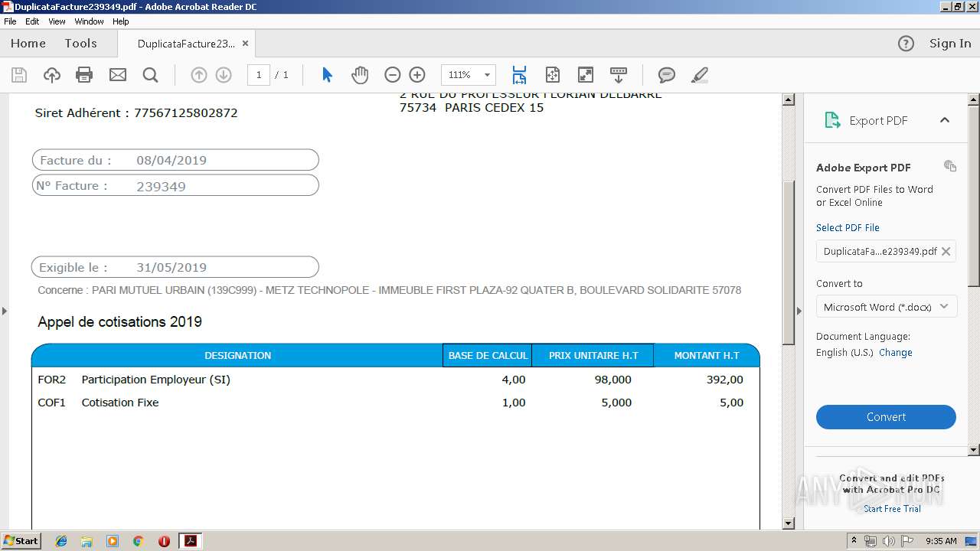Switch to the Home tab

click(28, 44)
